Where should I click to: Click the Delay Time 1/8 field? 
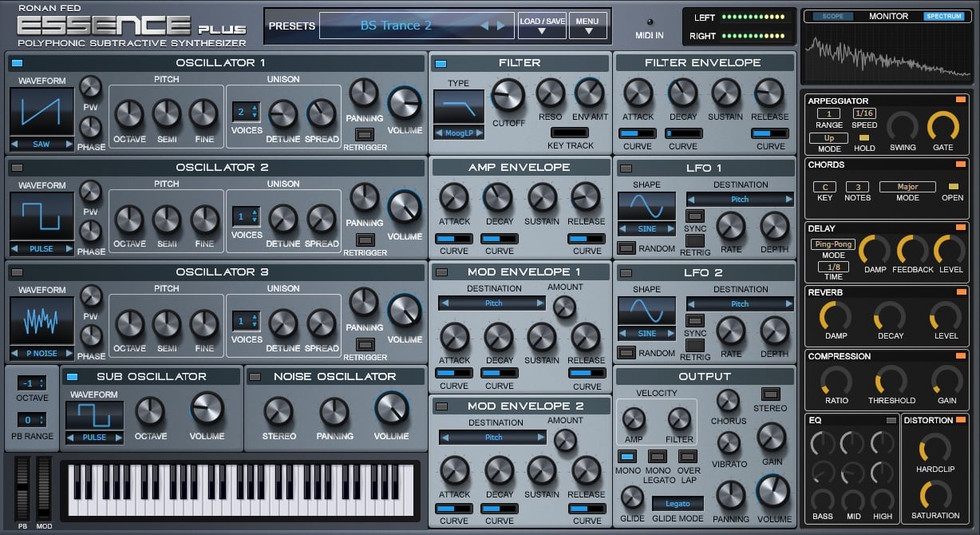833,267
